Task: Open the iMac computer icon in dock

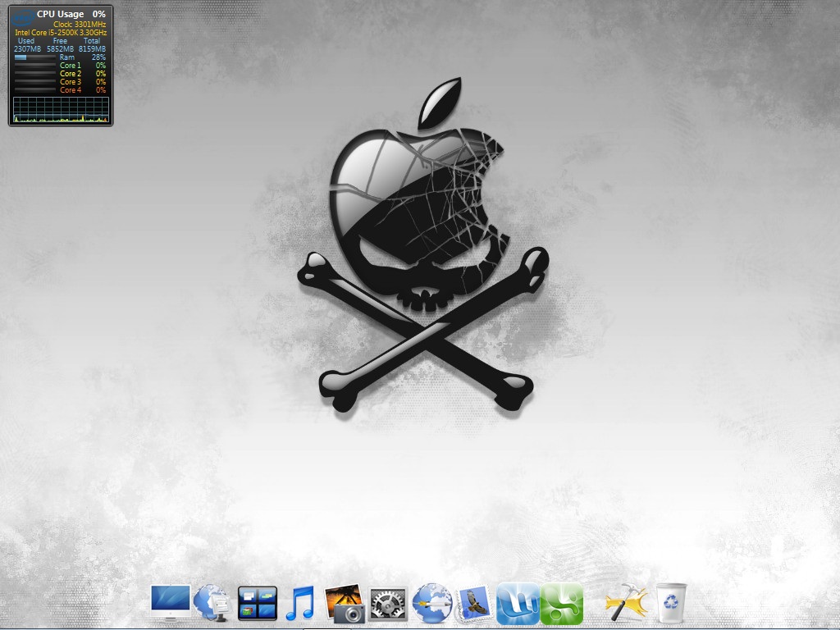Action: tap(171, 602)
